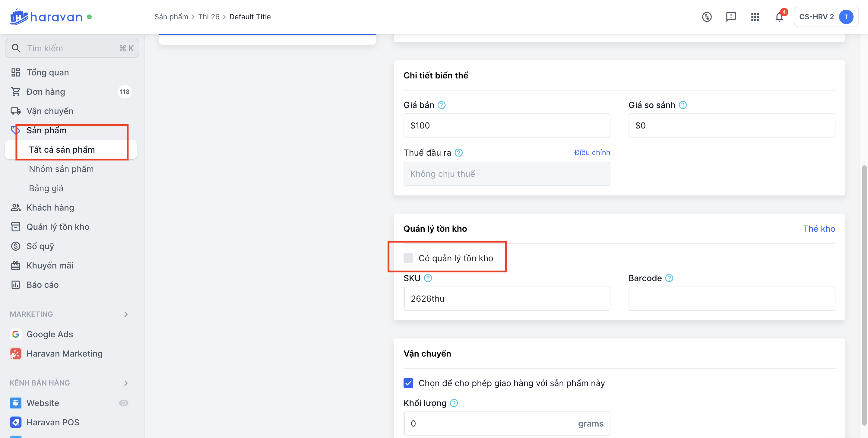This screenshot has width=868, height=438.
Task: Click the help icon beside Giá bán
Action: click(x=442, y=105)
